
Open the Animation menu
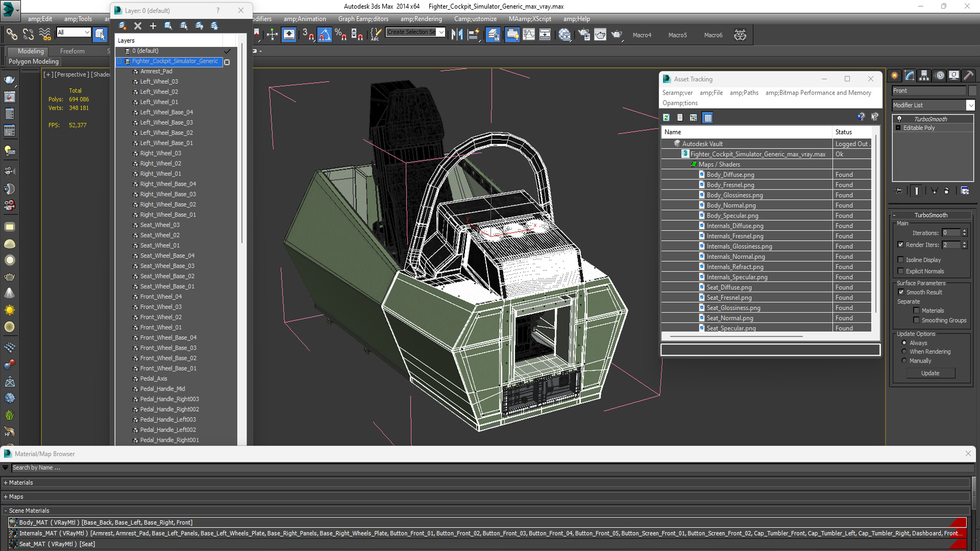[x=305, y=19]
